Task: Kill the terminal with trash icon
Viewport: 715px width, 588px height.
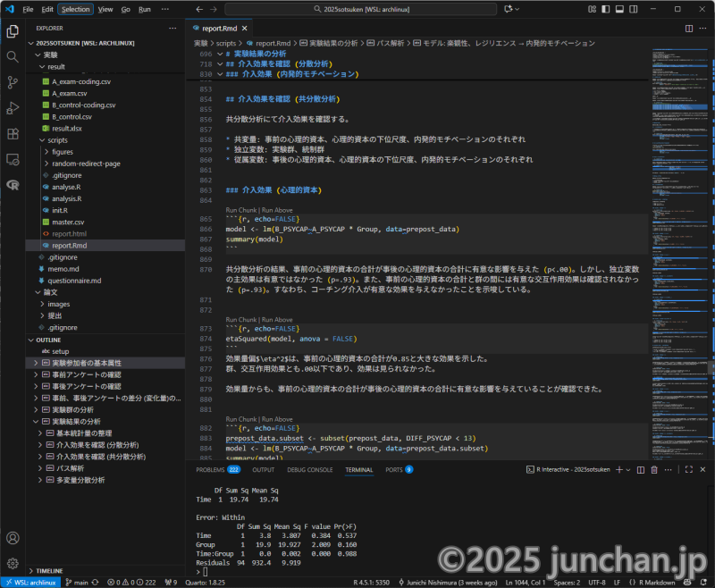Action: point(654,469)
